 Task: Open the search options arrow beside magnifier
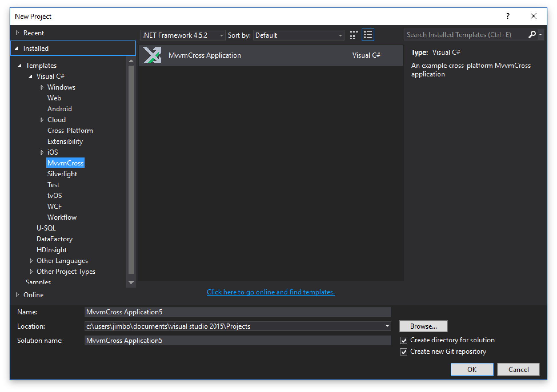[x=540, y=35]
